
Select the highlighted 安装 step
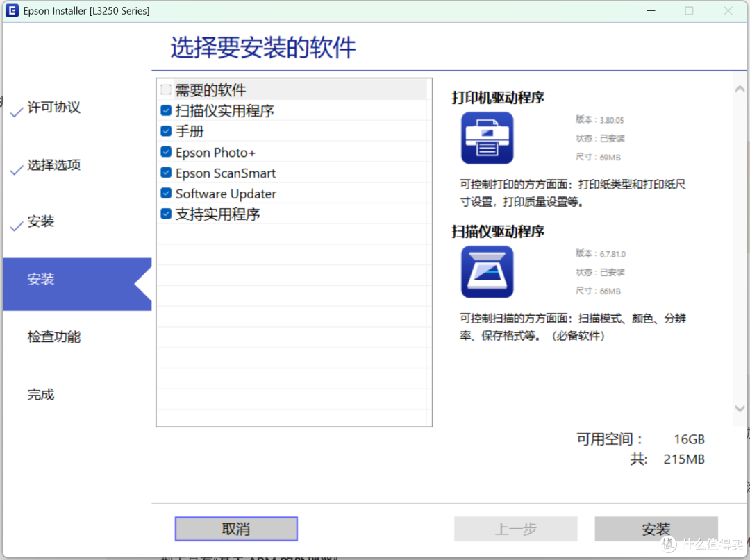77,284
